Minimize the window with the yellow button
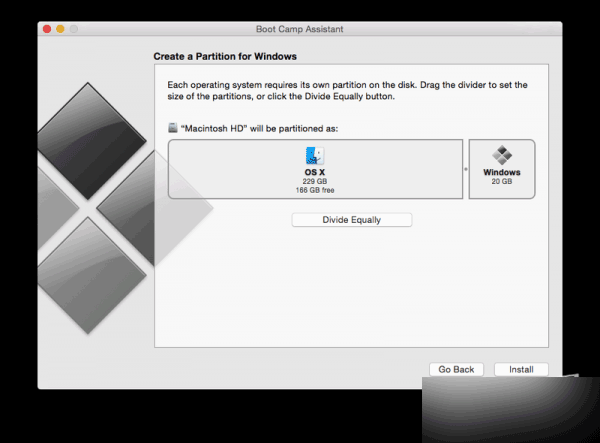The image size is (600, 443). tap(60, 30)
